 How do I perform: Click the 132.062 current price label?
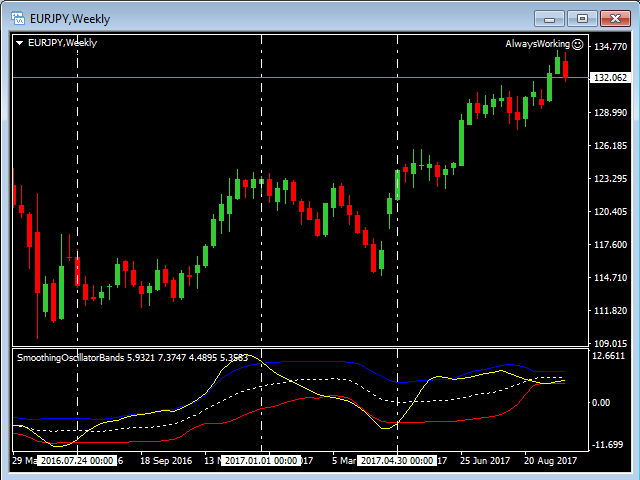coord(610,78)
